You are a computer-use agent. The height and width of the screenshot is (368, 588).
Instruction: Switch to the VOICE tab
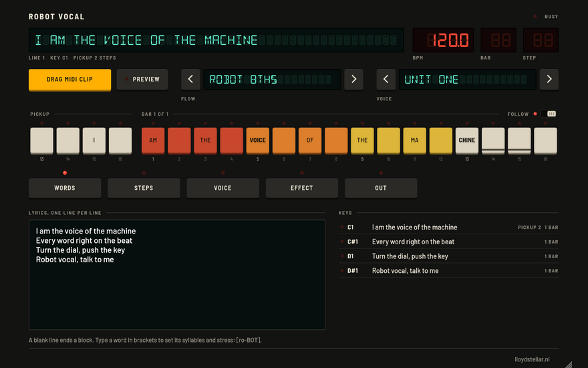point(223,188)
